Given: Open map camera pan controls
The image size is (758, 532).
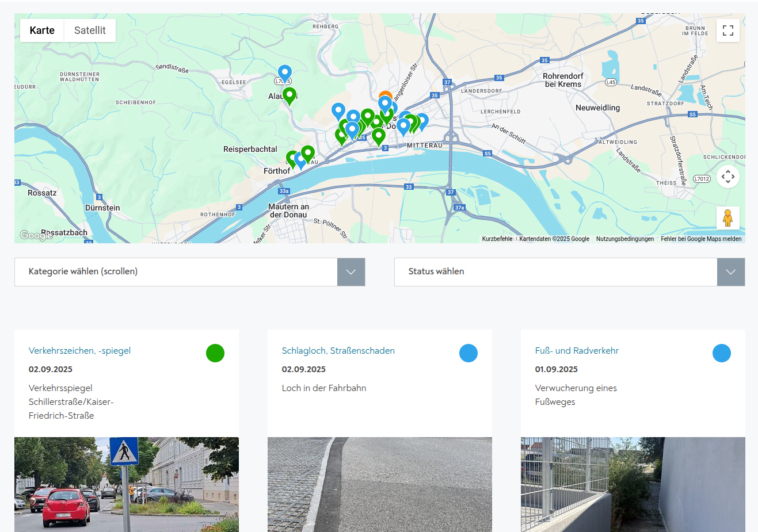Looking at the screenshot, I should (727, 177).
